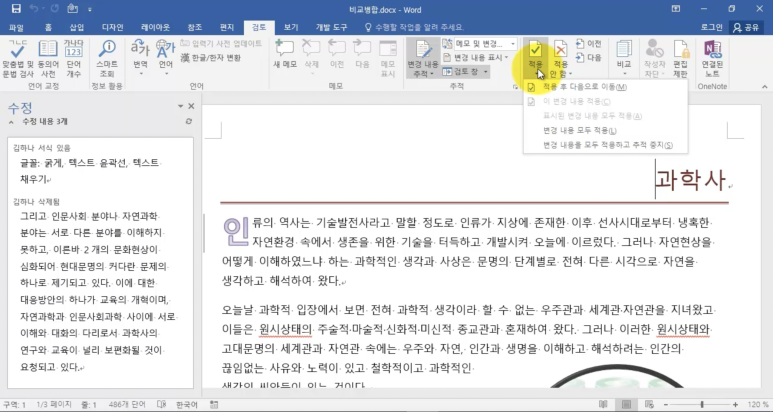The width and height of the screenshot is (773, 412).
Task: Switch to the 디자인 tab
Action: [x=112, y=27]
